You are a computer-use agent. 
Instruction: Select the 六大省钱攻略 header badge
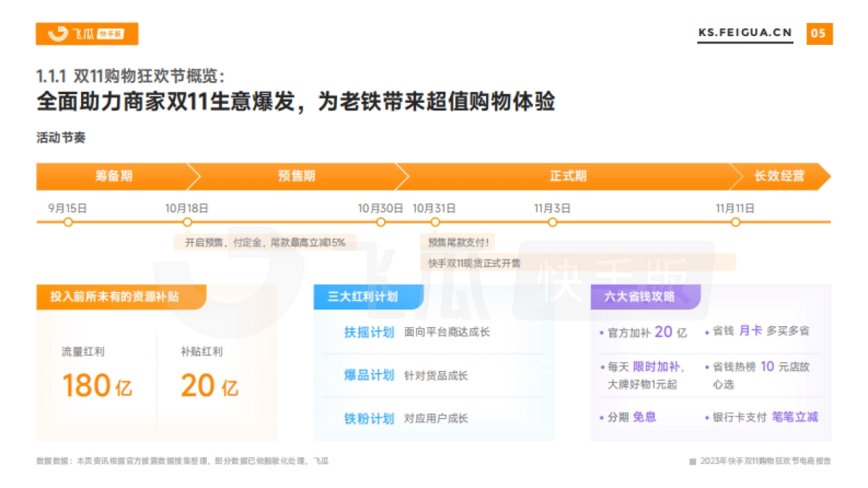[x=640, y=296]
